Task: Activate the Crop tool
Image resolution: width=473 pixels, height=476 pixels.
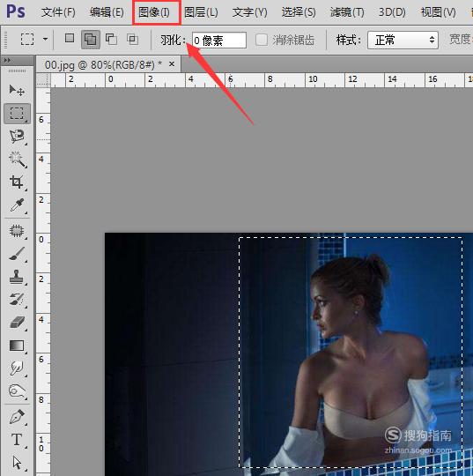Action: point(17,182)
